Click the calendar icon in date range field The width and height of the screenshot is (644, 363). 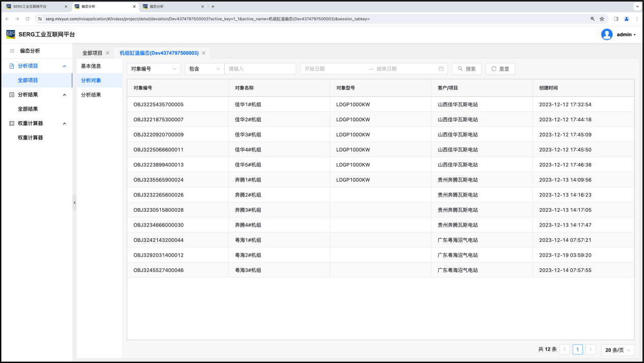tap(441, 69)
